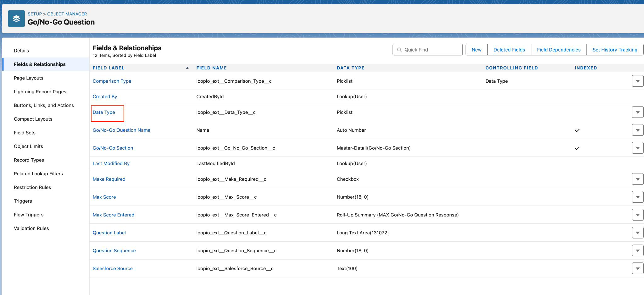Click the loopio_ext__Data_Type__c field name cell
The width and height of the screenshot is (644, 295).
pyautogui.click(x=226, y=112)
